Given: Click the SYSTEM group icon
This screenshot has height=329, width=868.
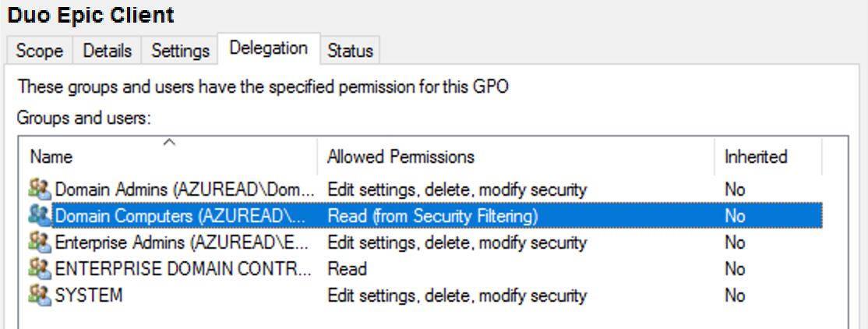Looking at the screenshot, I should pos(39,295).
